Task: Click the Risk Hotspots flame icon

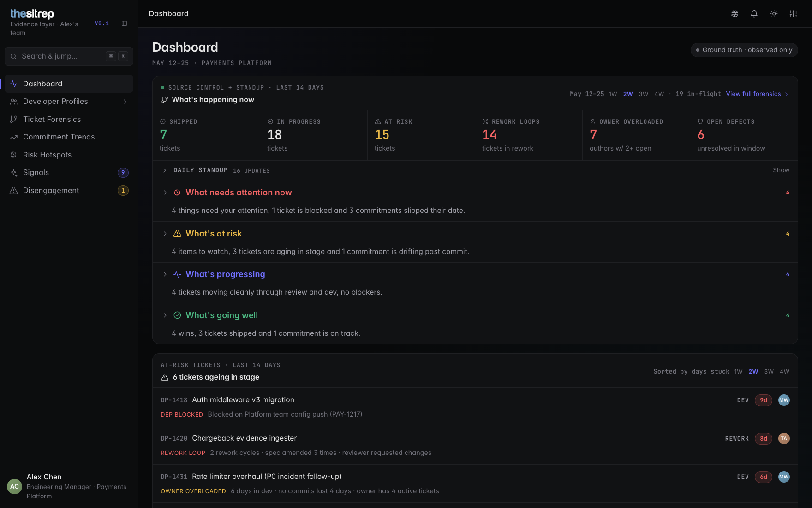Action: [14, 155]
